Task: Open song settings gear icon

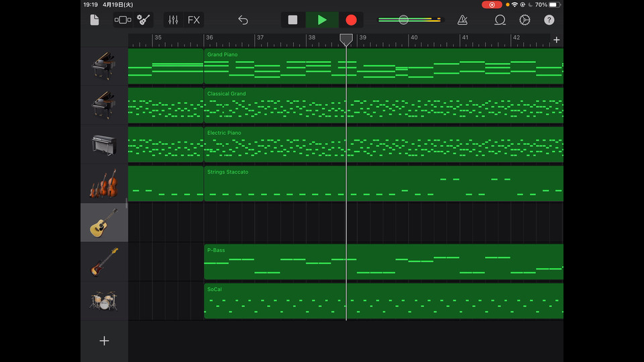Action: tap(525, 20)
